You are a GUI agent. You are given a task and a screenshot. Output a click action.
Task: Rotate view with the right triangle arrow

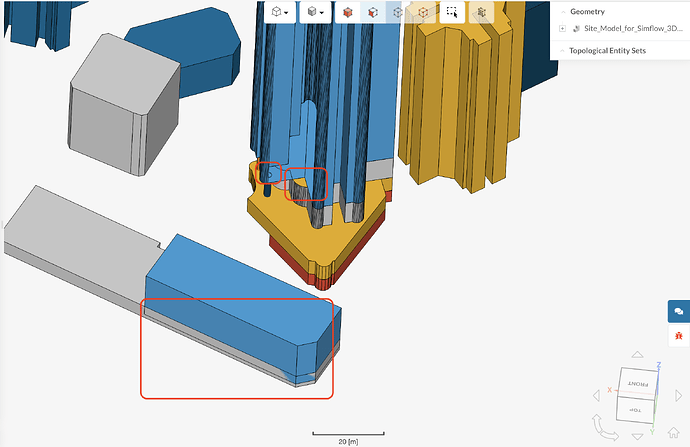(x=678, y=396)
